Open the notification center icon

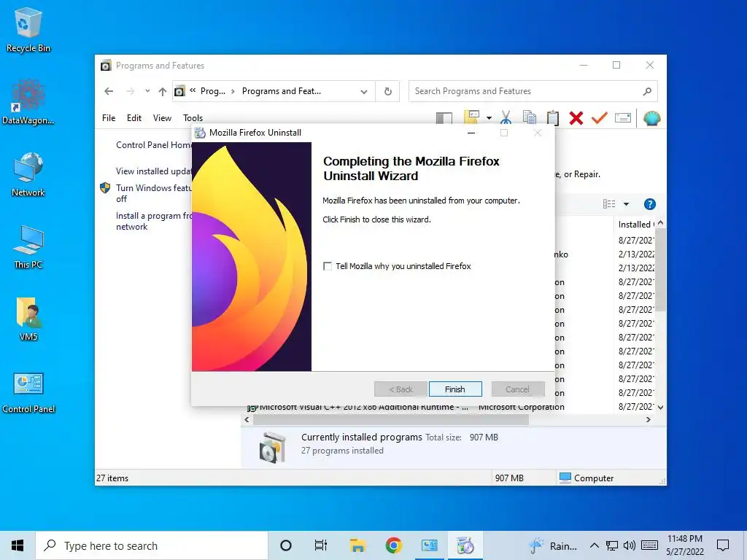(723, 545)
